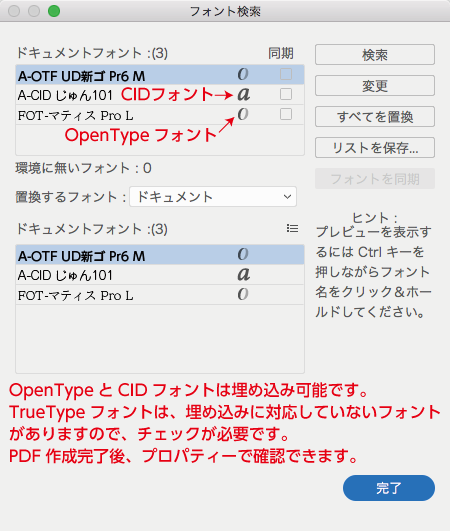
Task: Click the OpenType icon of FOT-マティス Pro L in upper list
Action: pyautogui.click(x=243, y=114)
